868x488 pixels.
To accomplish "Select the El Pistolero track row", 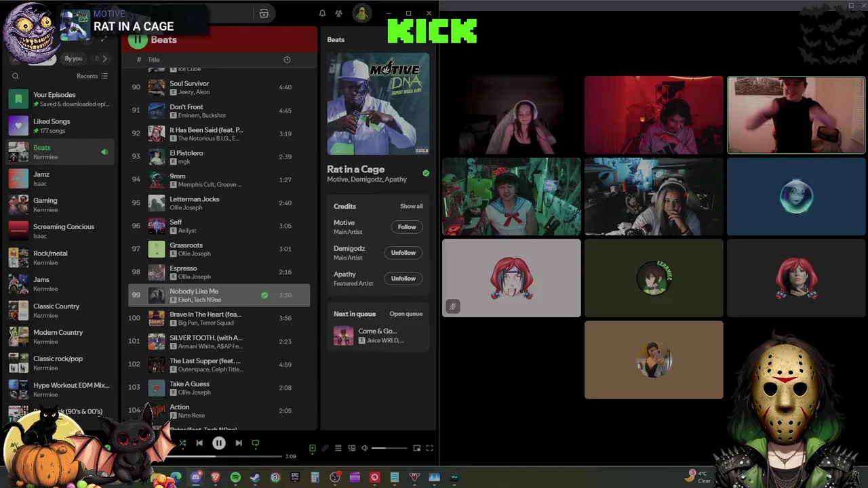I will pyautogui.click(x=219, y=157).
